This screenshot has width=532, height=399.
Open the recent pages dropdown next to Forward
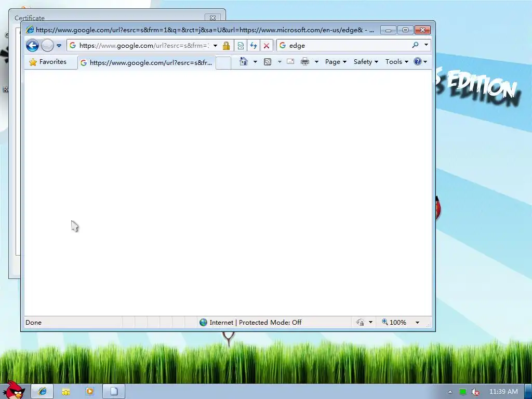59,46
